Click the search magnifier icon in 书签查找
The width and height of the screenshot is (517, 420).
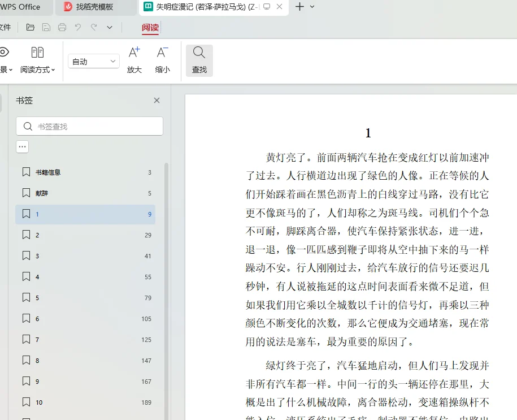28,127
